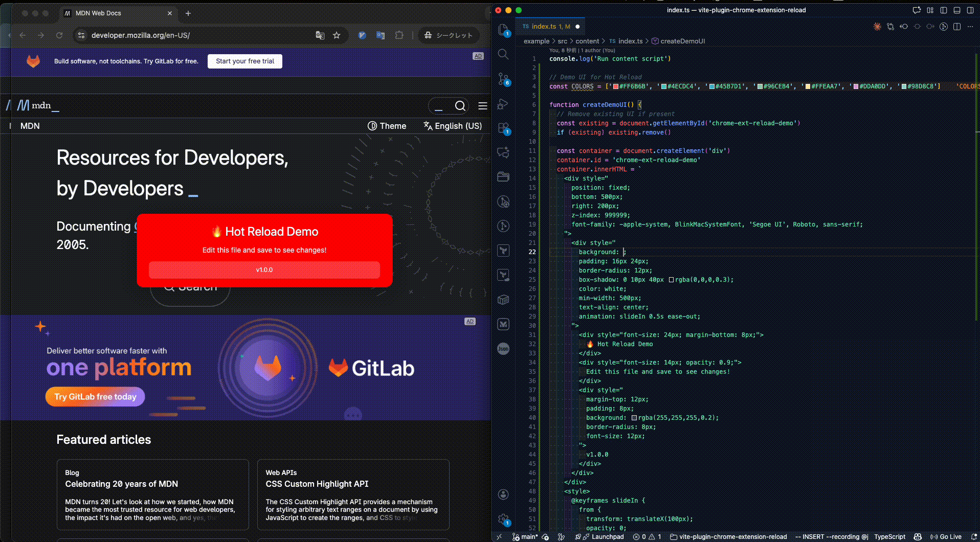Image resolution: width=980 pixels, height=542 pixels.
Task: Click the Claude starburst icon in editor toolbar
Action: point(877,27)
